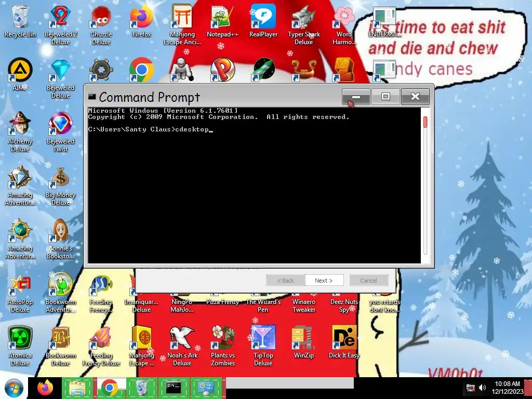Open Mahjong Escape shortcut in bottom row
Screen dimensions: 532x399
click(x=141, y=347)
